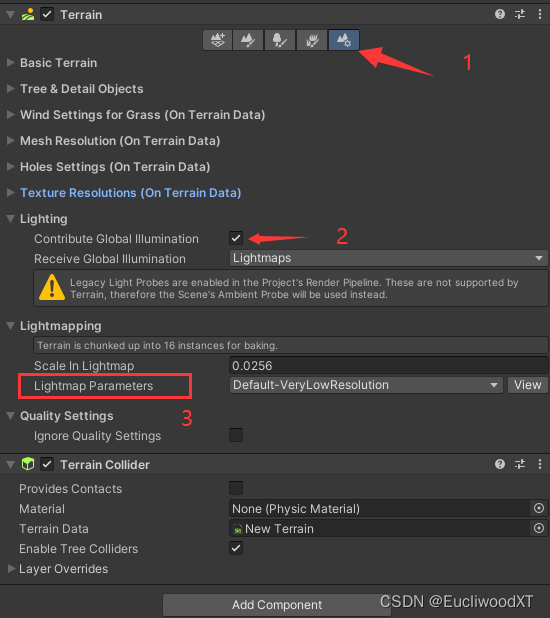This screenshot has width=550, height=618.
Task: Click the Receive Global Illumination label
Action: (x=110, y=259)
